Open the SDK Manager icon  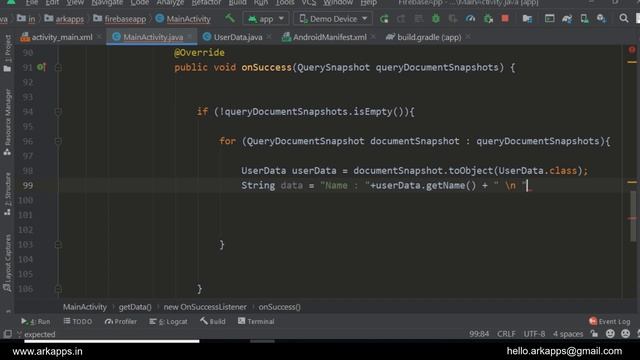point(601,19)
